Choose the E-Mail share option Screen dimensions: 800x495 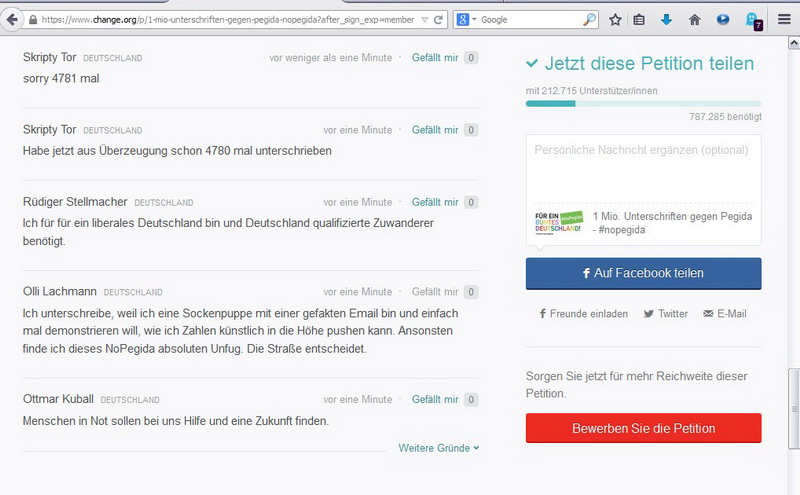pos(725,313)
